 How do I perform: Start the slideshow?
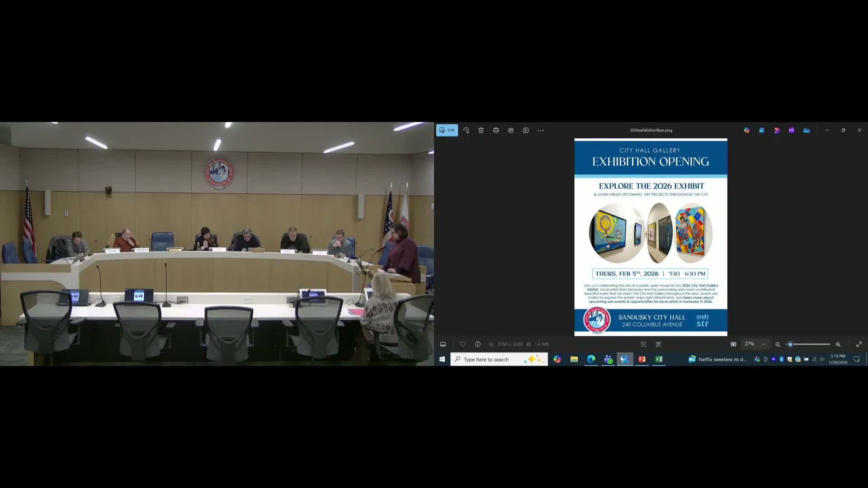coord(526,130)
